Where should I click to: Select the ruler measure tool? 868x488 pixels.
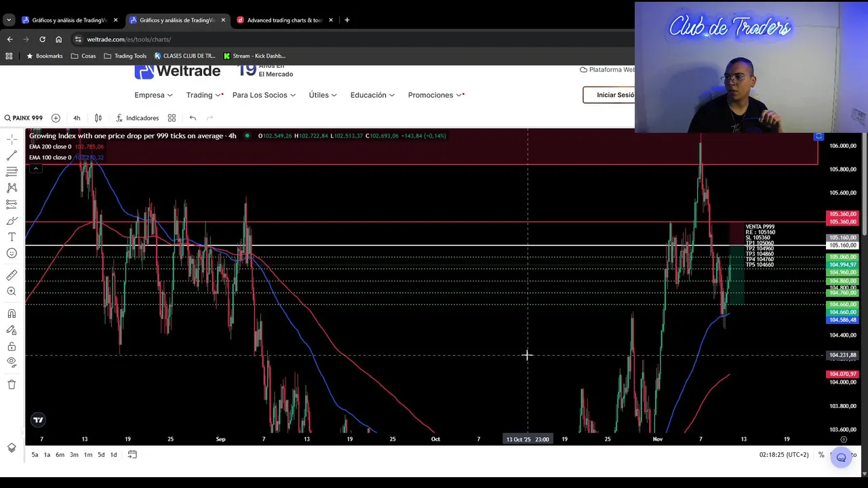coord(12,274)
